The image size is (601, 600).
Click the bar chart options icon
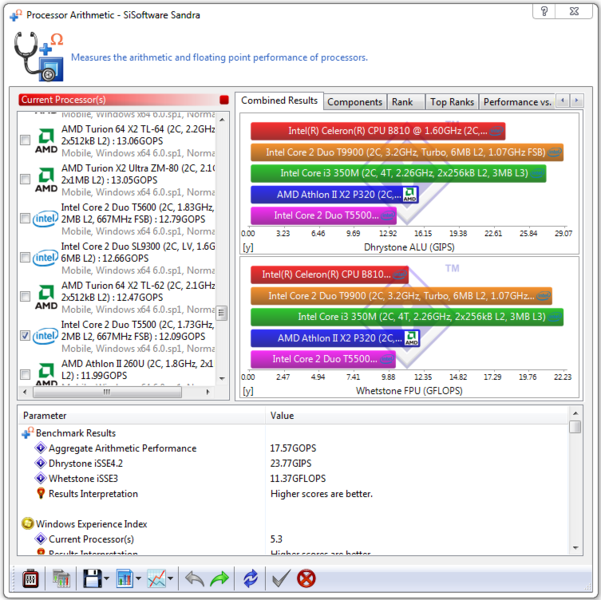124,579
